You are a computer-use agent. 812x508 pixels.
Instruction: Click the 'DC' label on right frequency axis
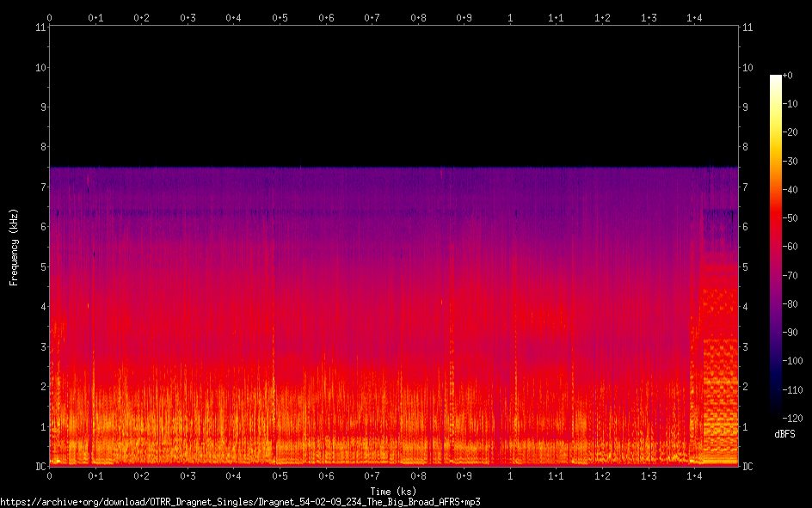point(747,467)
